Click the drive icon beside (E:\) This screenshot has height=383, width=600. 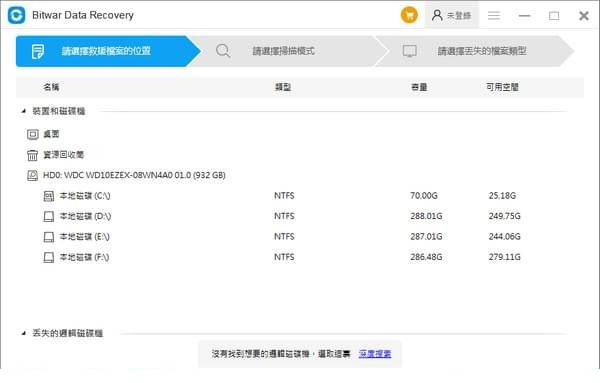[x=49, y=237]
